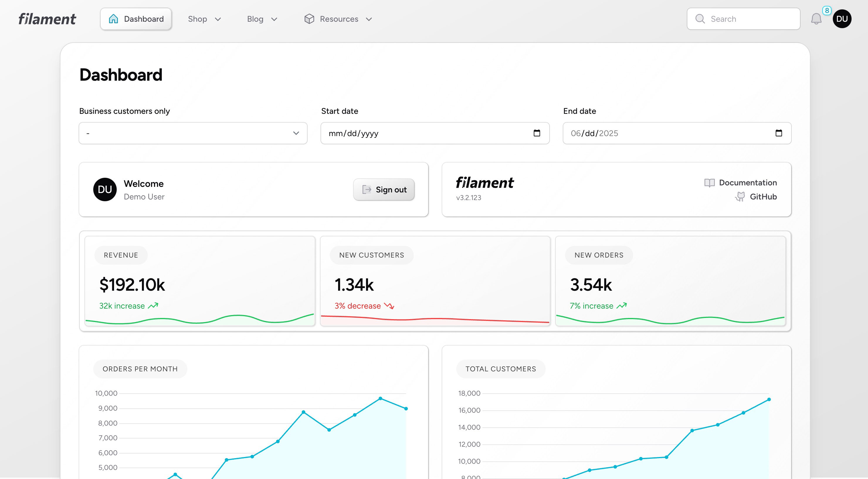Click the sign out arrow icon
The height and width of the screenshot is (479, 868).
(x=366, y=189)
